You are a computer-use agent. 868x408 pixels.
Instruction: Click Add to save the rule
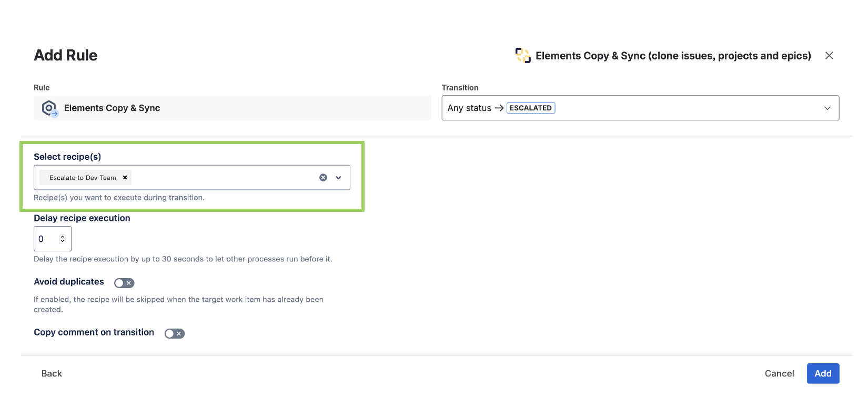pos(822,373)
